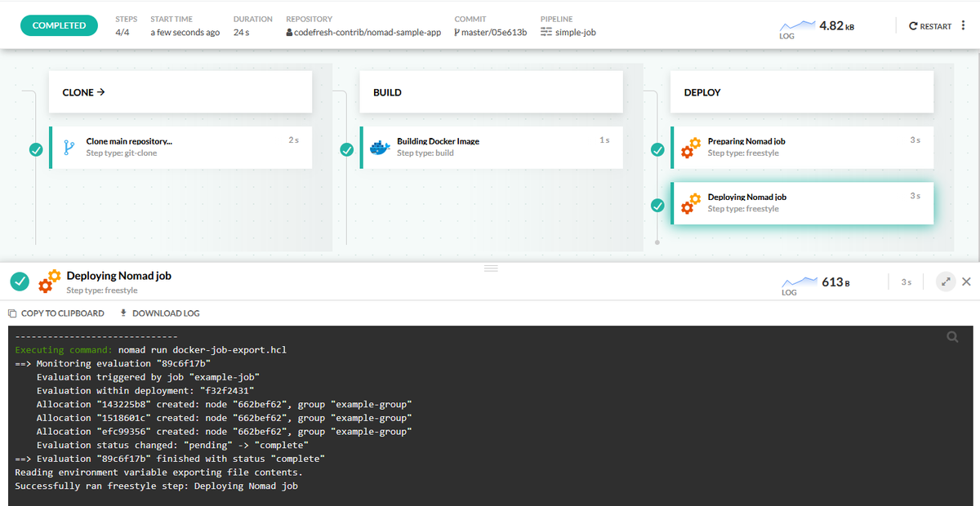This screenshot has height=506, width=980.
Task: Click the step log 613 B graph
Action: click(x=800, y=285)
